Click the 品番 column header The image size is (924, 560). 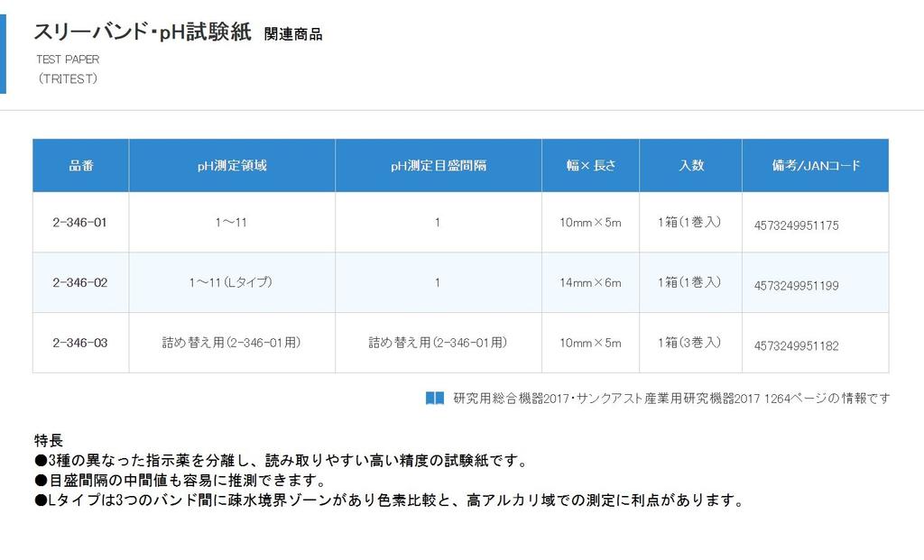(80, 166)
